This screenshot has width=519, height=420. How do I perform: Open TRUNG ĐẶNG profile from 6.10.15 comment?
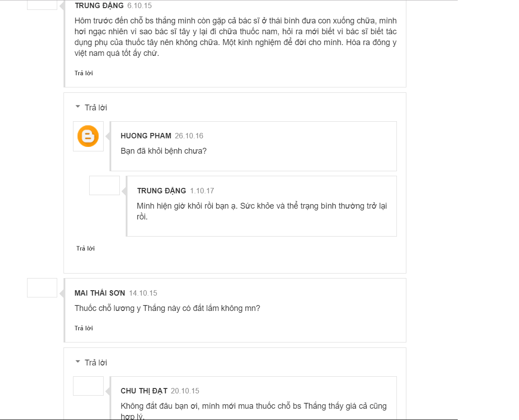99,6
